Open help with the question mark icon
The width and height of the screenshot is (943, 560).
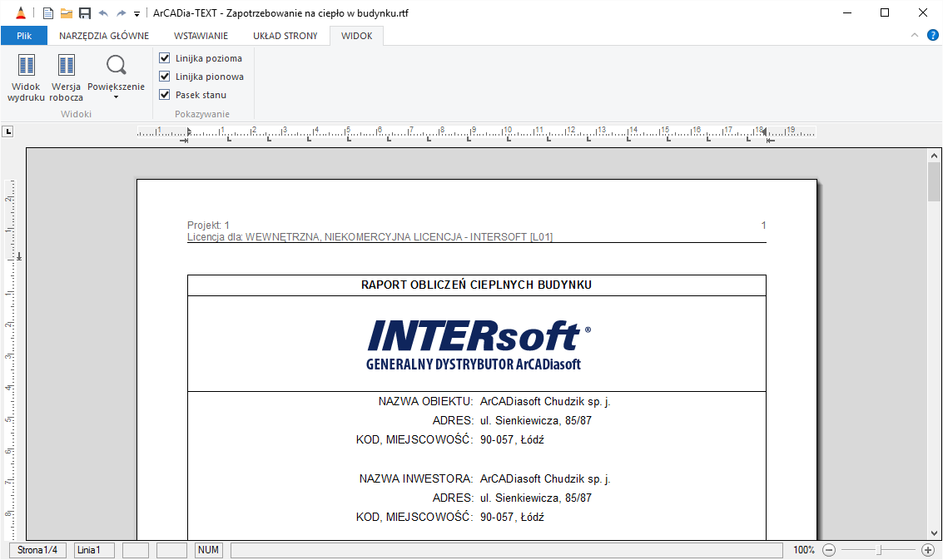pyautogui.click(x=933, y=36)
